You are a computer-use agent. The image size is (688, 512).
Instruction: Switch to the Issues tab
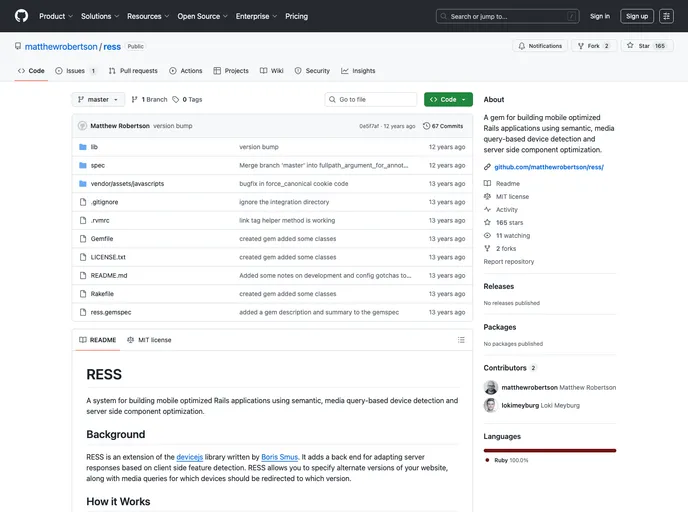75,71
